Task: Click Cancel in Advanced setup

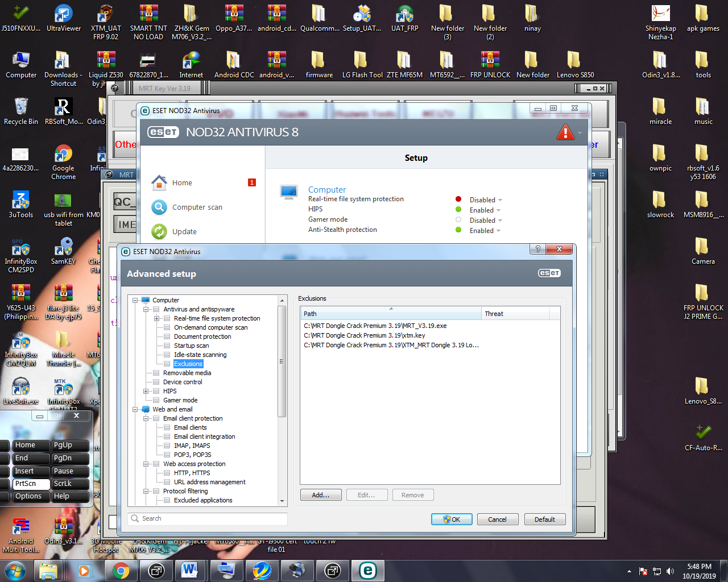Action: (497, 519)
